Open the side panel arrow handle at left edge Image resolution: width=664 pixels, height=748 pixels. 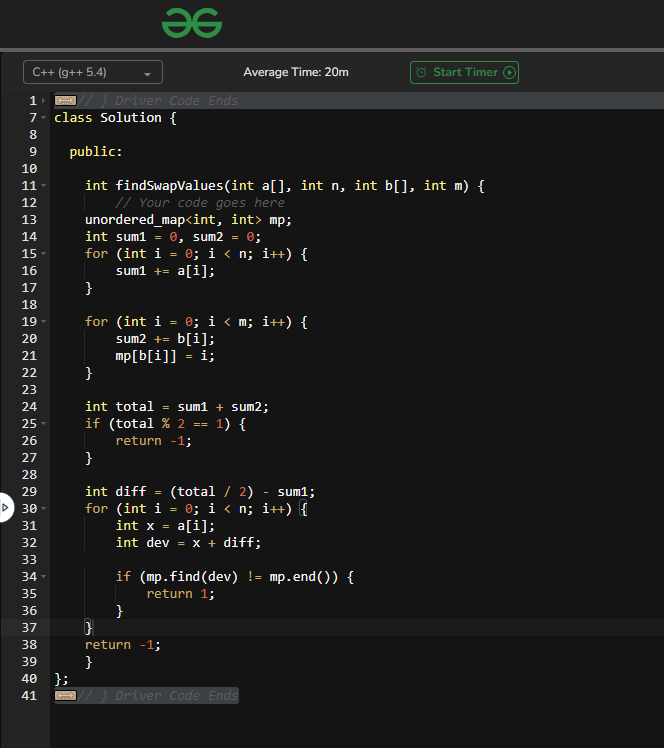[x=6, y=507]
